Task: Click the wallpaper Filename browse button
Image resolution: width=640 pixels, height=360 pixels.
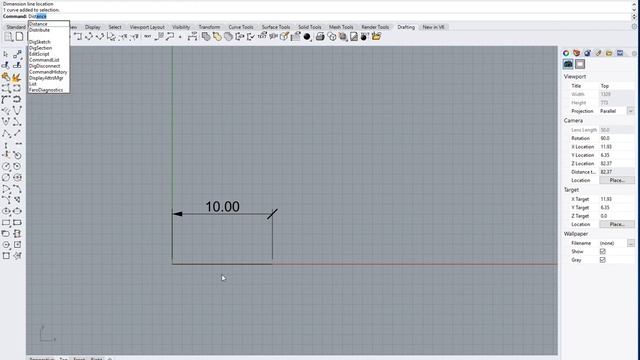Action: pyautogui.click(x=631, y=243)
